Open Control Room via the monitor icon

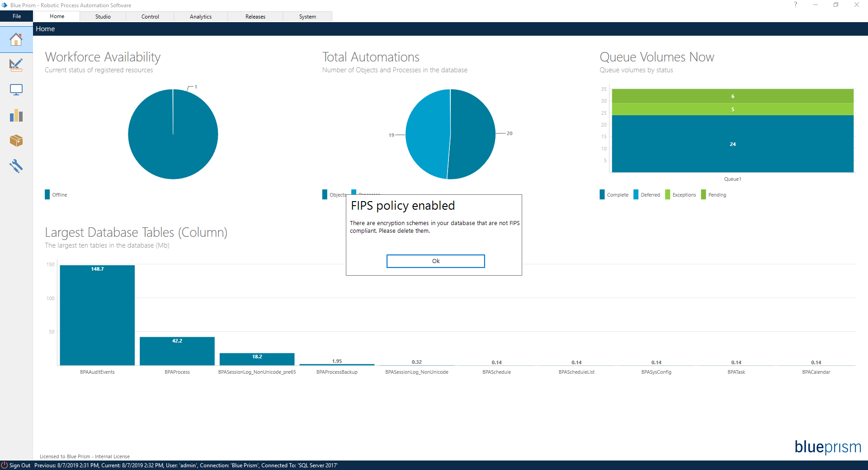(x=16, y=89)
